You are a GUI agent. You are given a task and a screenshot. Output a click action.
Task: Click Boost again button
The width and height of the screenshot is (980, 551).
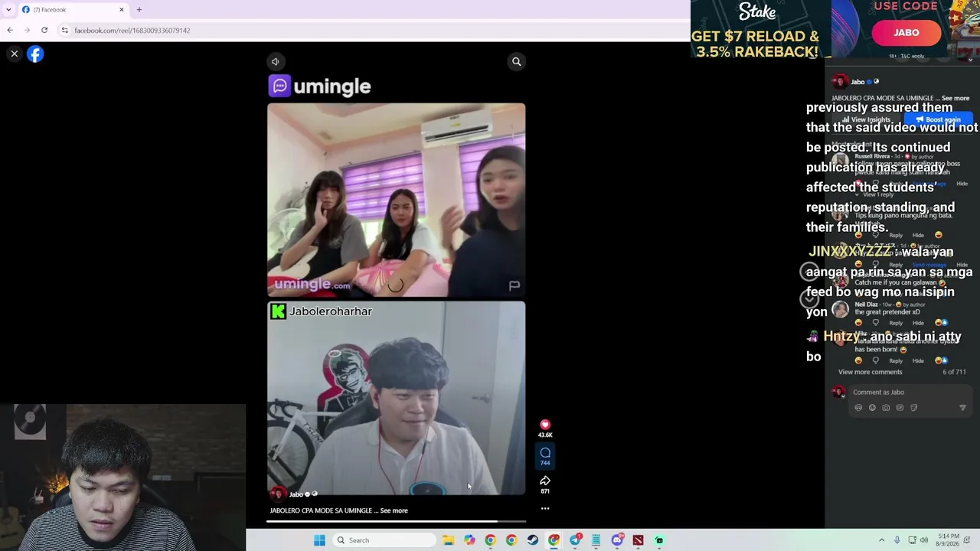(x=938, y=119)
